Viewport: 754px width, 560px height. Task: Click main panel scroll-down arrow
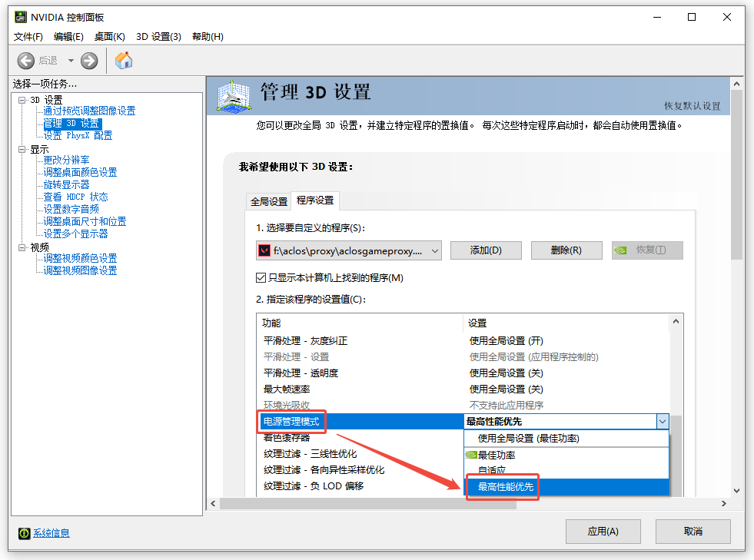pos(736,491)
